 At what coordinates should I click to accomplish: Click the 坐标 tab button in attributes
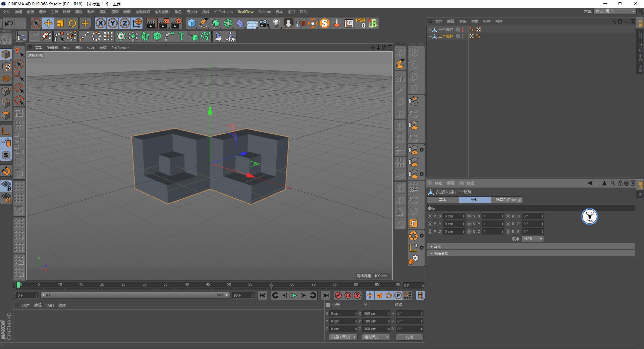click(x=475, y=200)
